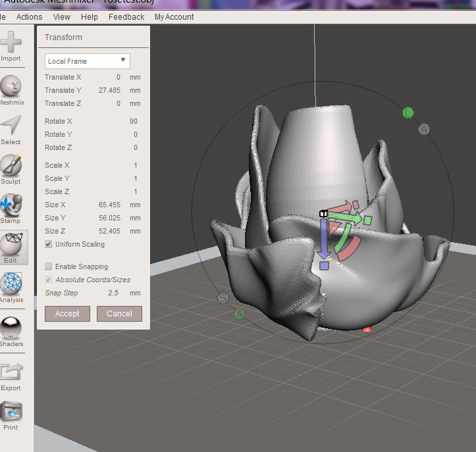476x452 pixels.
Task: Enable Snapping checkbox
Action: (48, 266)
